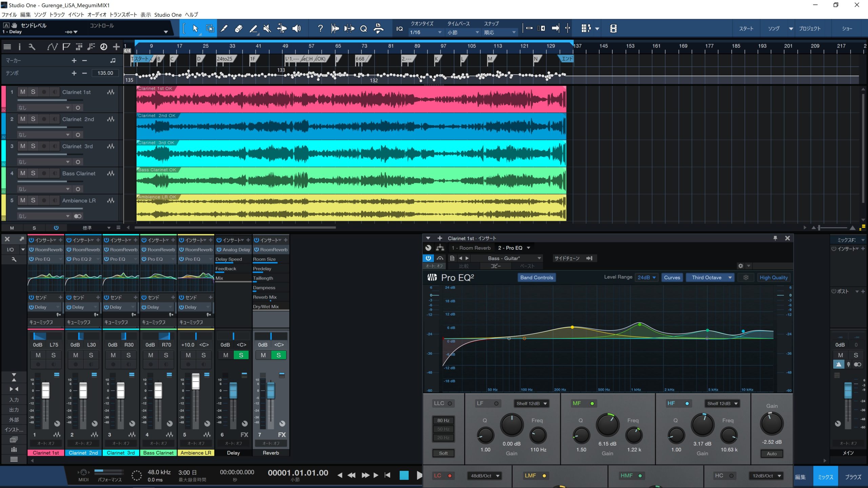The image size is (868, 488).
Task: Open the track inspector 'i' icon
Action: tap(19, 47)
